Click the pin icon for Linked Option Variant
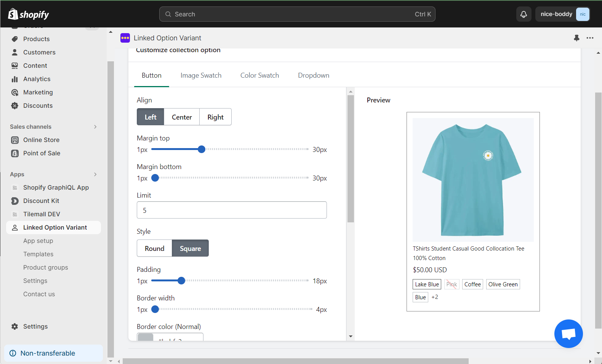Screen dimensions: 602x364 pyautogui.click(x=576, y=38)
